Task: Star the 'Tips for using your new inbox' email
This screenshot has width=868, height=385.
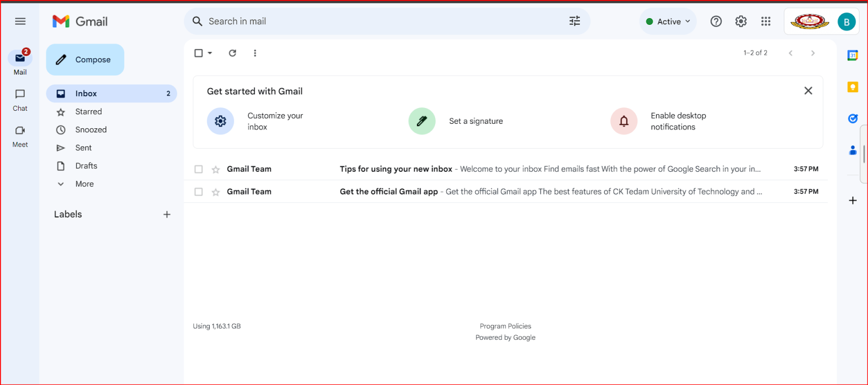Action: 215,169
